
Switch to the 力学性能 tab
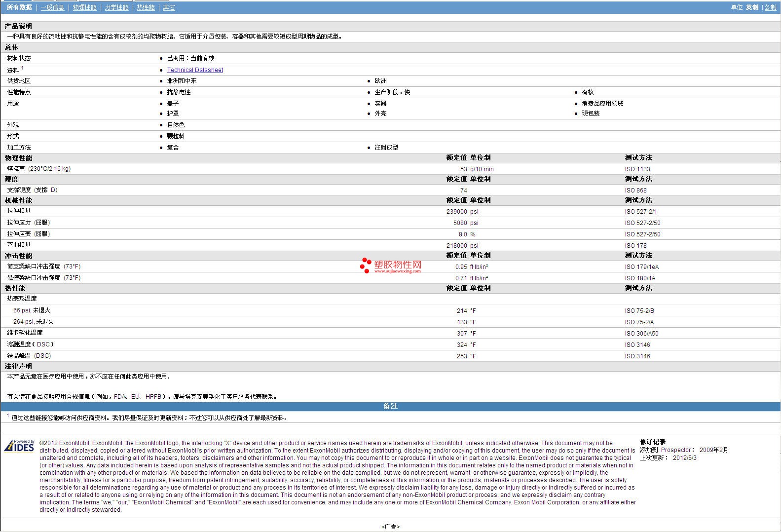pos(116,7)
